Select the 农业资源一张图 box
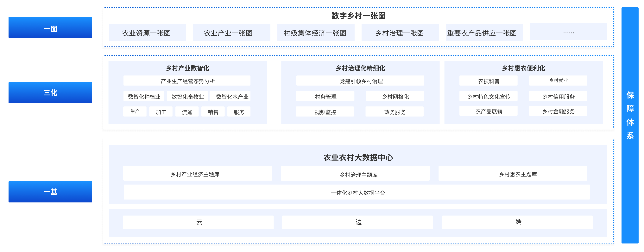Screen dimensions: 644x252 point(147,33)
